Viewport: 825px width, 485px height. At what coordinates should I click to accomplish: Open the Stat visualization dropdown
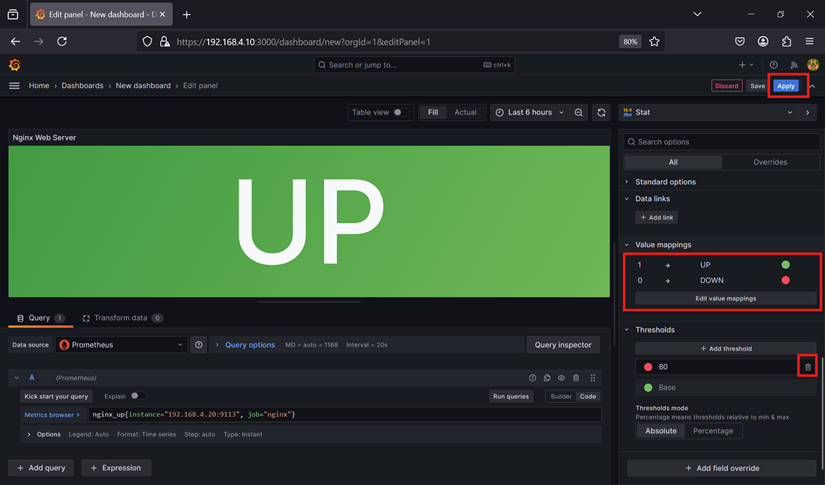708,113
